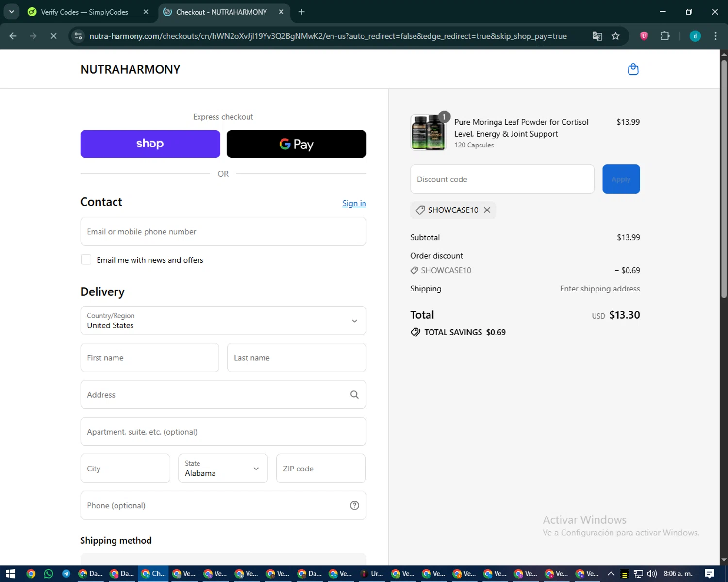Open the taskbar clock showing 8:06 a. m.
The image size is (728, 582).
(678, 574)
